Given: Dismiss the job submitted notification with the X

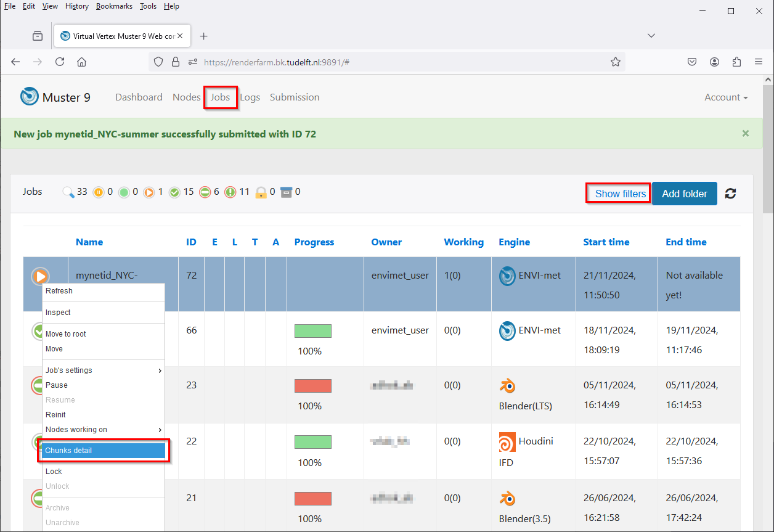Looking at the screenshot, I should tap(745, 133).
